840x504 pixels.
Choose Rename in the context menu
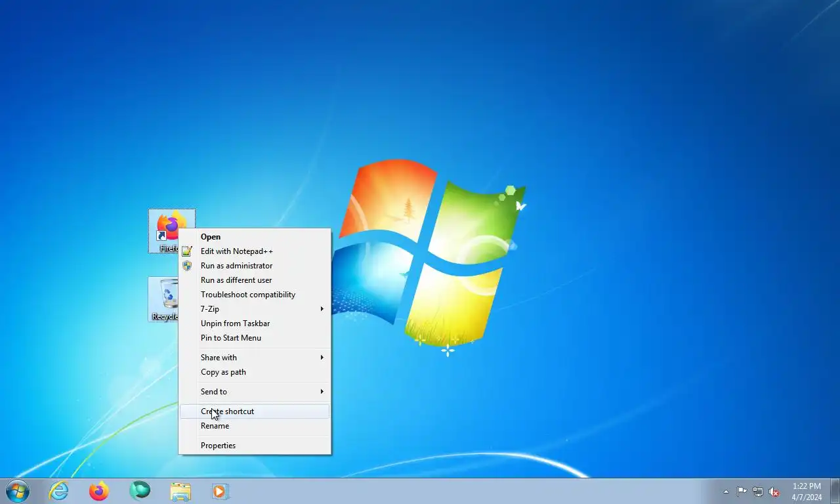coord(255,426)
